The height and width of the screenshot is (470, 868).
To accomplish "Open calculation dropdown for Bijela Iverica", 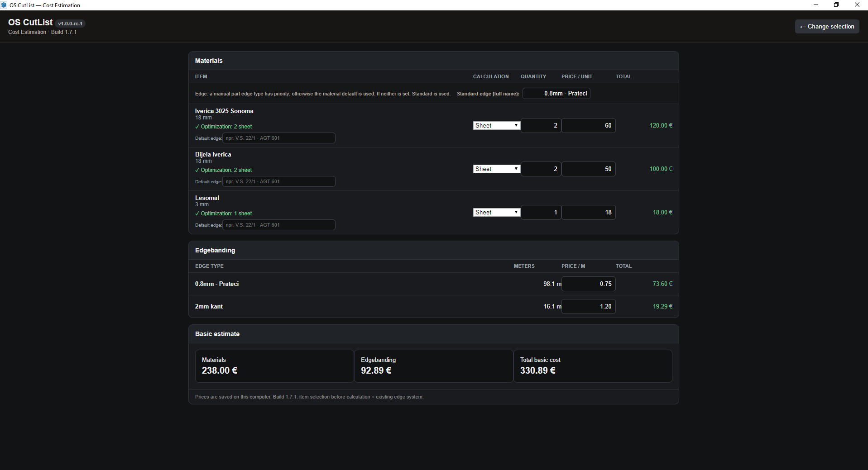I will (497, 169).
